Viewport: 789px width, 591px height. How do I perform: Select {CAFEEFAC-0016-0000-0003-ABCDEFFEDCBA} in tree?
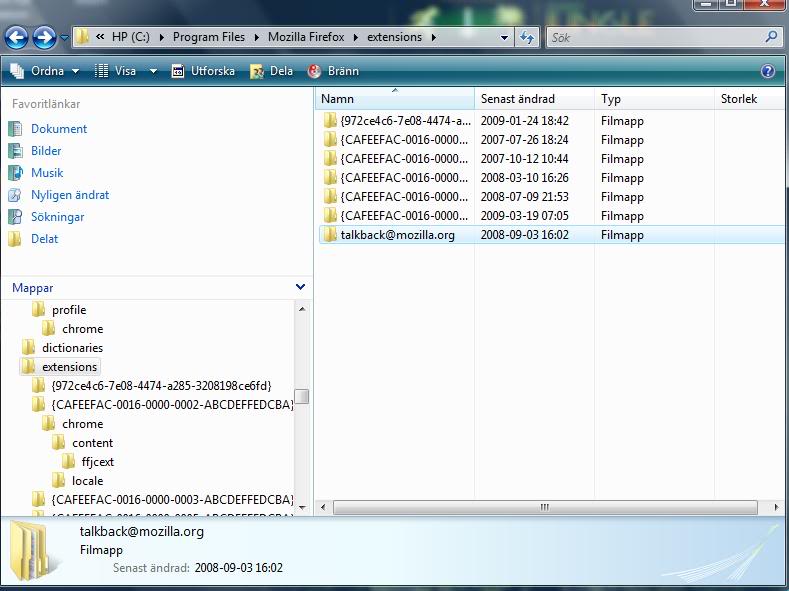(172, 500)
